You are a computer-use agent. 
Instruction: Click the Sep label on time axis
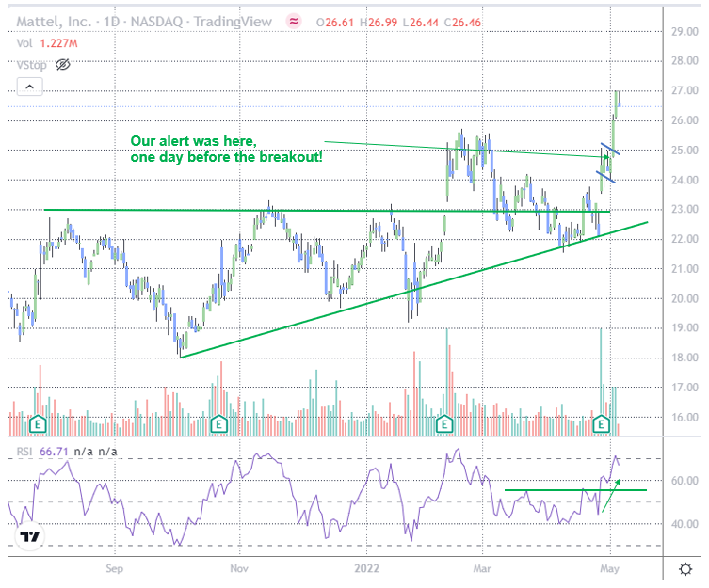point(114,568)
